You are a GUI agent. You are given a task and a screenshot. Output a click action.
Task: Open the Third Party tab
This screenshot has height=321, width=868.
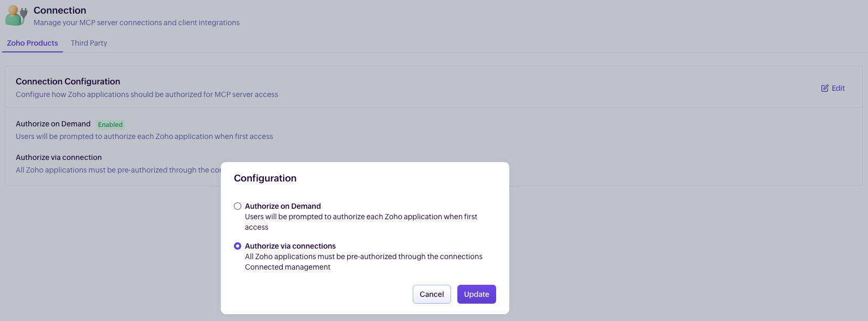click(x=89, y=43)
